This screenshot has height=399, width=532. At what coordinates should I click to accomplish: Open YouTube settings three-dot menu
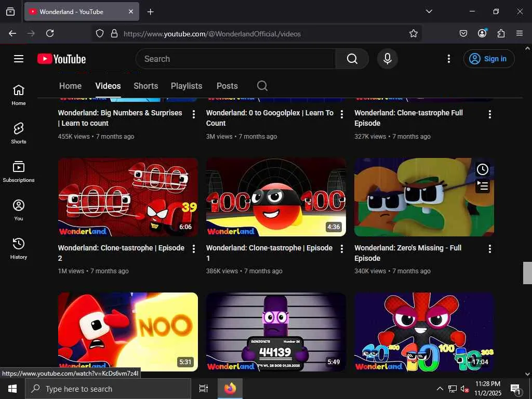click(449, 59)
